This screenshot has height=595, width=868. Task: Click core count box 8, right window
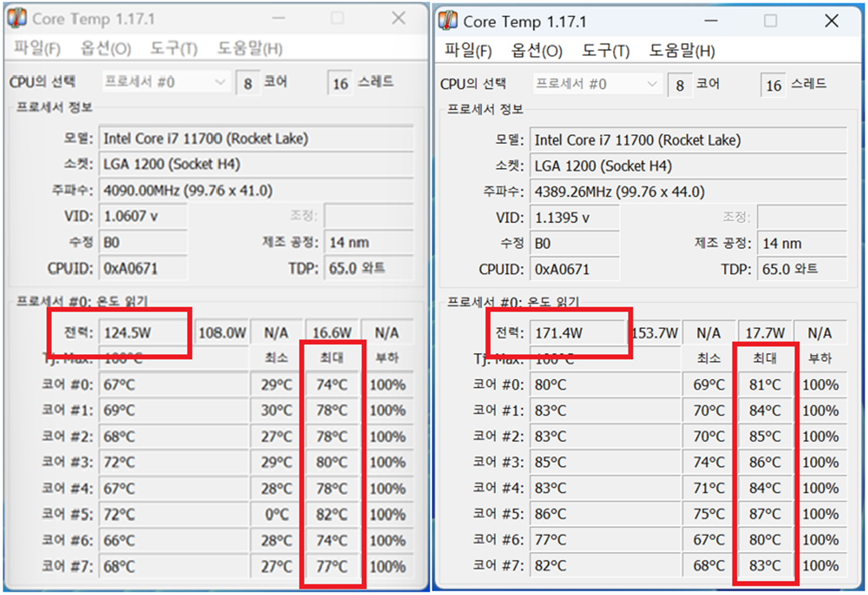(x=680, y=85)
